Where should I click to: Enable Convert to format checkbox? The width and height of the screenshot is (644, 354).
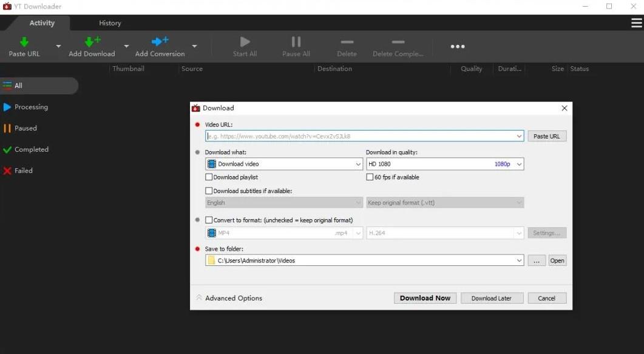209,220
